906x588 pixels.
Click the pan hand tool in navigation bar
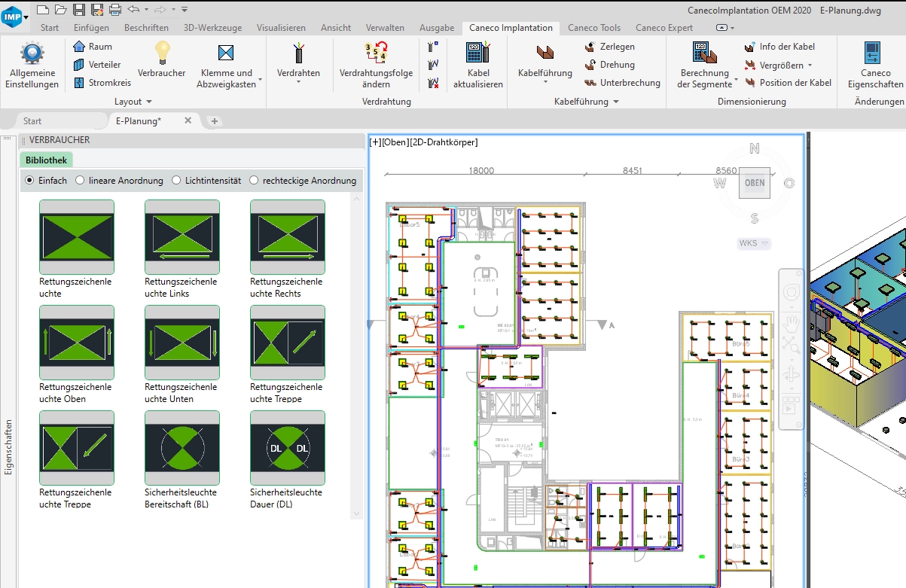tap(791, 322)
